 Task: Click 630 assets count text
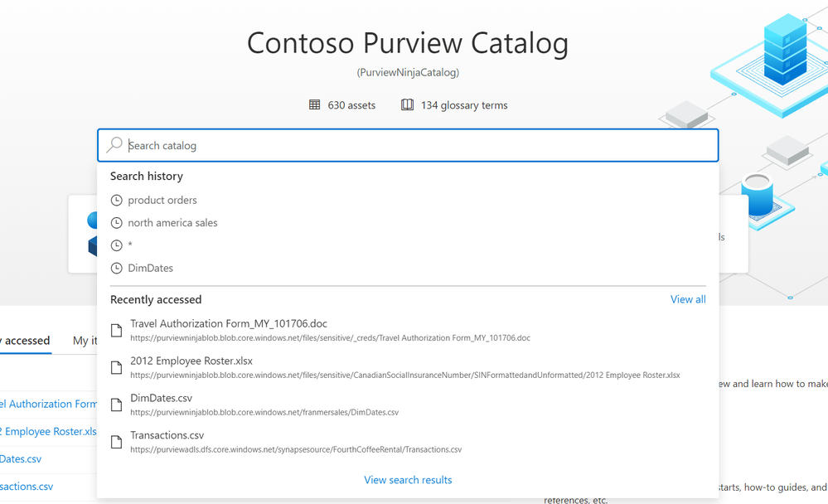351,105
